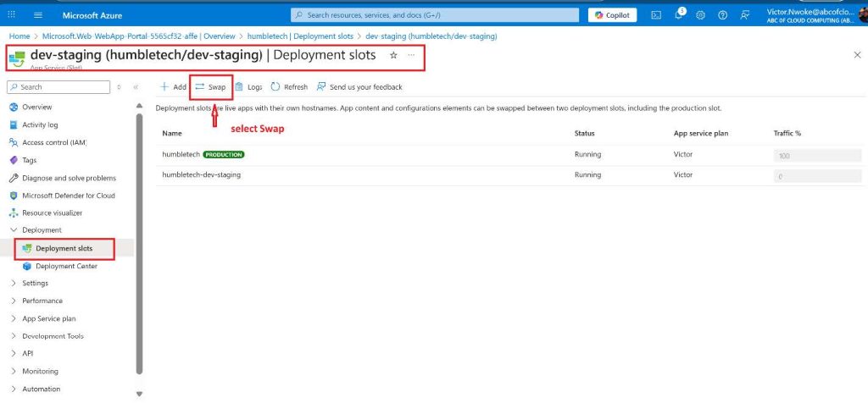Click the App service plan column header
This screenshot has width=868, height=403.
click(x=701, y=133)
